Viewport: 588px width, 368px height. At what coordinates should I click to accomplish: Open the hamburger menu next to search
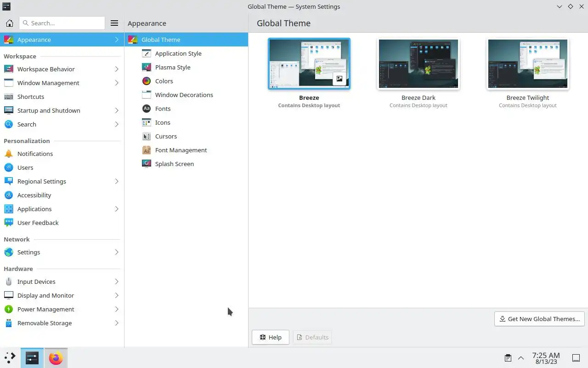[x=114, y=23]
